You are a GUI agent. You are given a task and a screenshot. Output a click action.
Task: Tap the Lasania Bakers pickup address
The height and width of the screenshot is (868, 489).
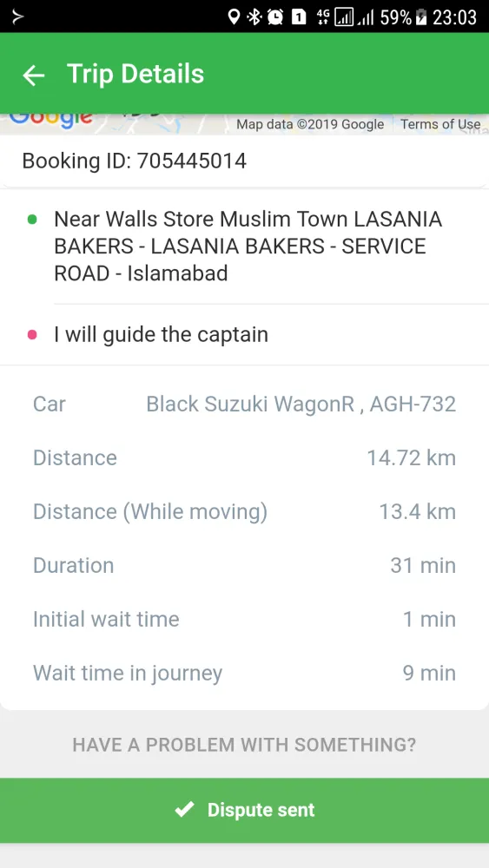(248, 247)
